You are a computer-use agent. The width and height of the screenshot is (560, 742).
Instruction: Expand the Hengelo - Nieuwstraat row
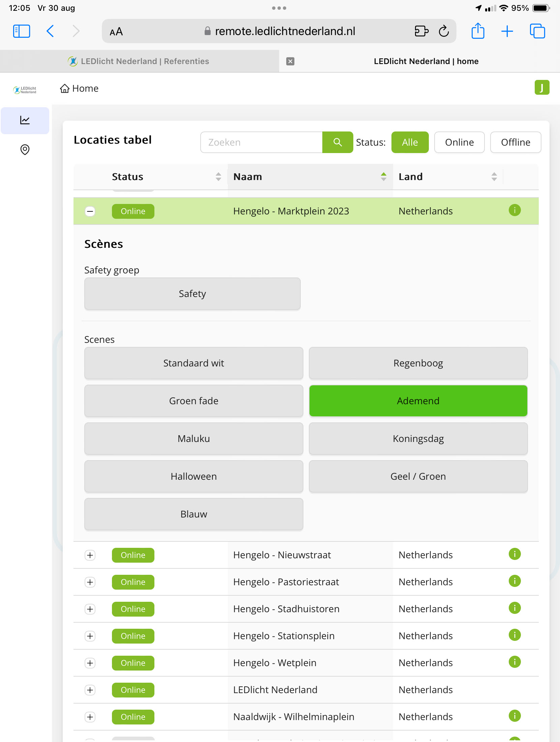coord(90,555)
